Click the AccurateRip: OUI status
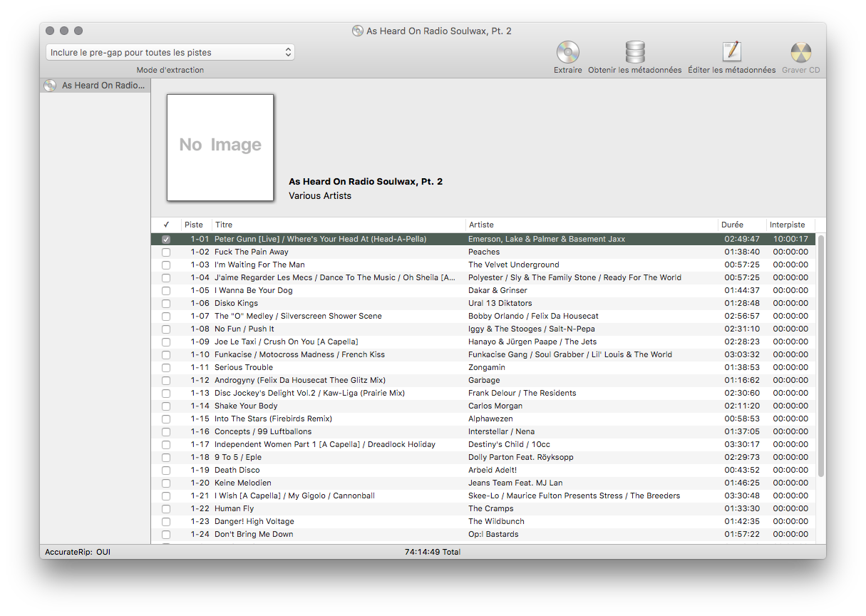 click(x=78, y=552)
